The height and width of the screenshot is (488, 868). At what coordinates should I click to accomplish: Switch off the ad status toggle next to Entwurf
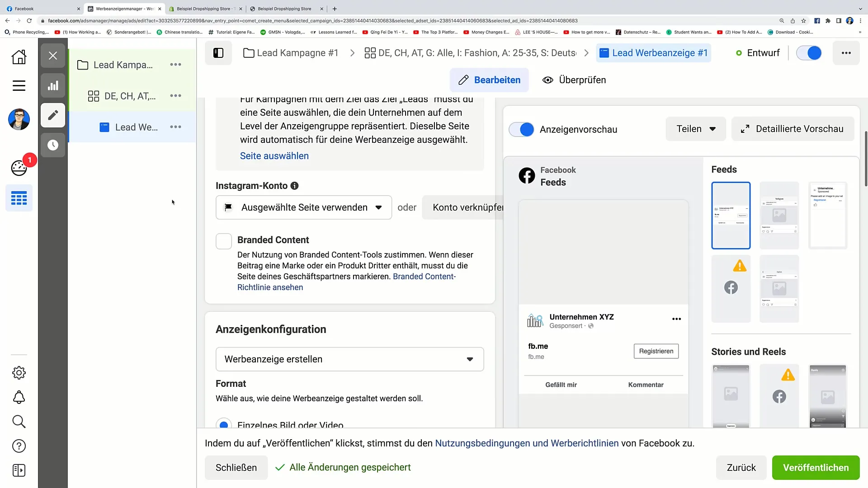809,53
